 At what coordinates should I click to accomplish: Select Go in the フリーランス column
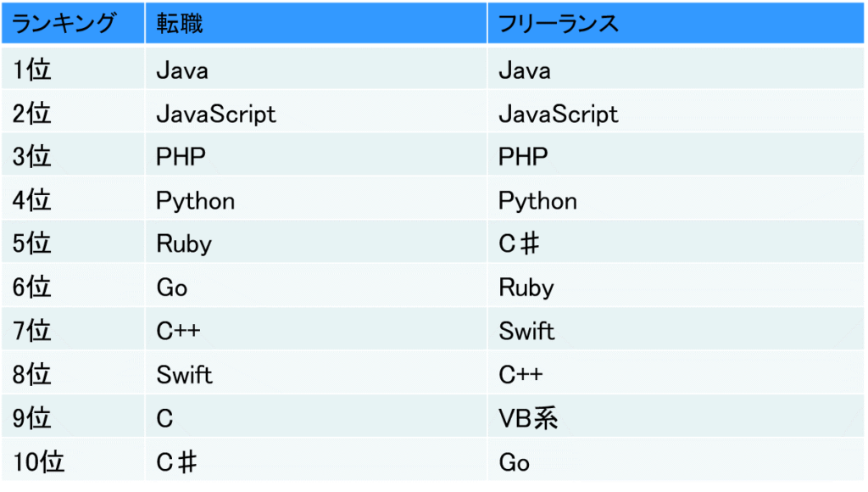point(515,461)
